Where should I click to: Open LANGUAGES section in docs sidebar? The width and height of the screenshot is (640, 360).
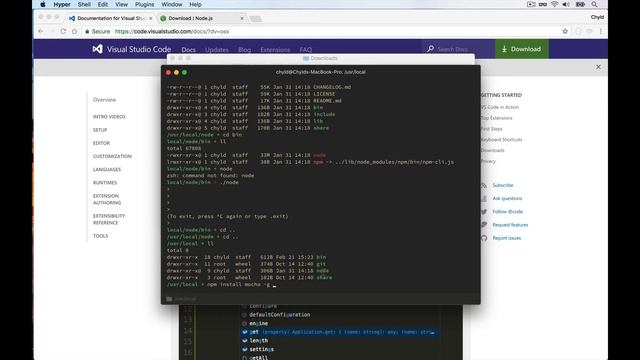[x=107, y=169]
